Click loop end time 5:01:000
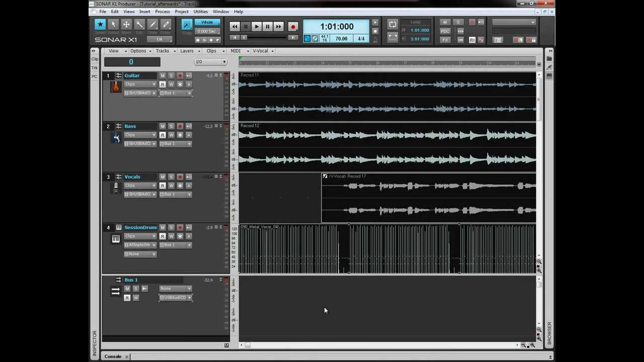Screen dimensions: 644x362 420,39
